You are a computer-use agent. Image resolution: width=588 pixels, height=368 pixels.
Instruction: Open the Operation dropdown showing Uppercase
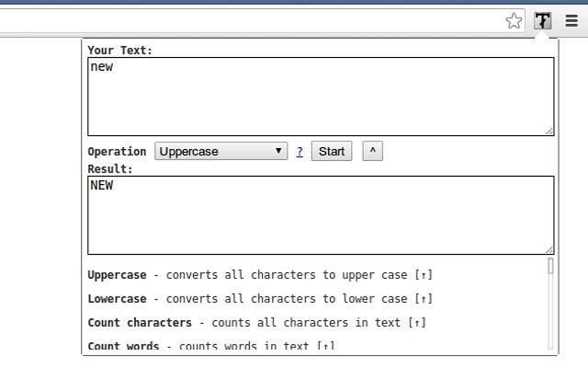220,151
